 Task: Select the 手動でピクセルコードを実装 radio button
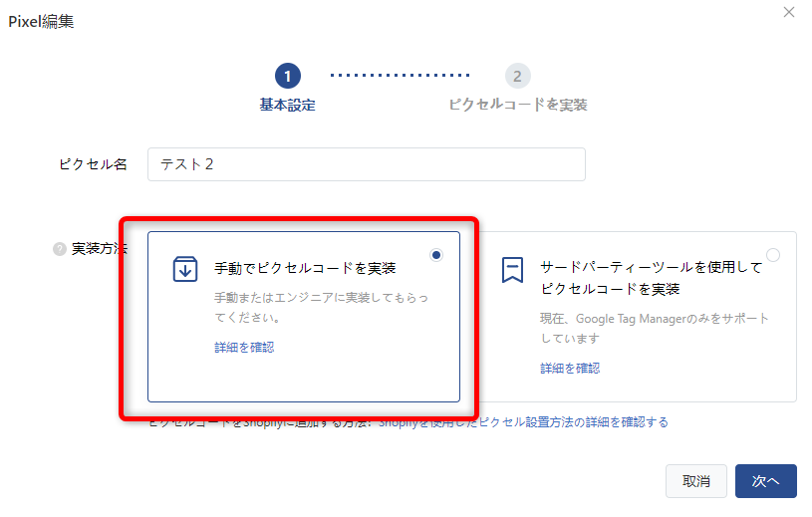tap(436, 255)
